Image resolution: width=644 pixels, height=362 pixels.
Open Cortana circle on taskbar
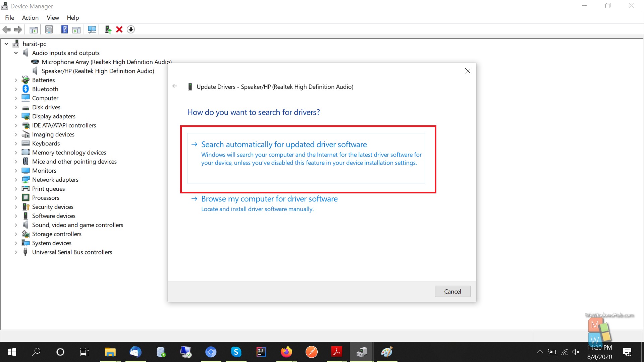click(60, 352)
